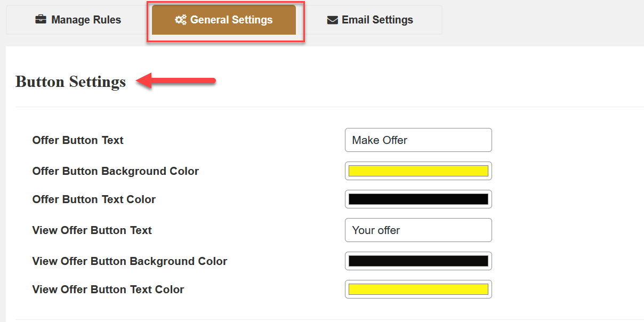This screenshot has width=644, height=322.
Task: Click the gears icon on General Settings
Action: [181, 20]
